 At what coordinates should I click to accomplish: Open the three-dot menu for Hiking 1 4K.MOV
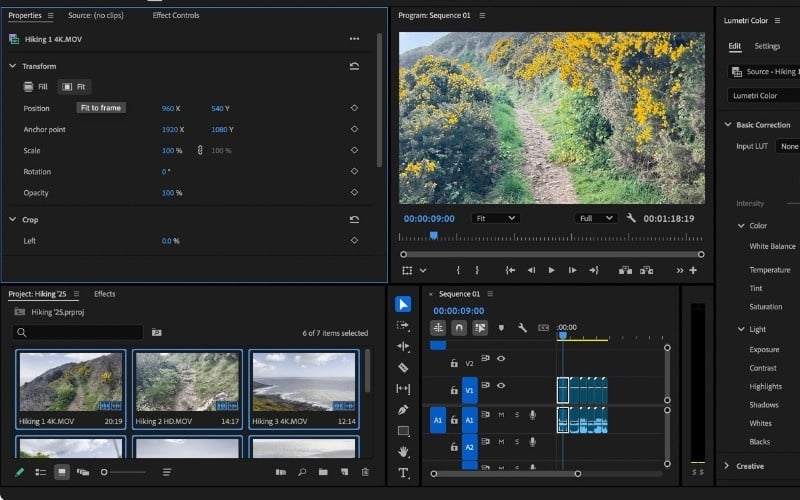coord(354,39)
